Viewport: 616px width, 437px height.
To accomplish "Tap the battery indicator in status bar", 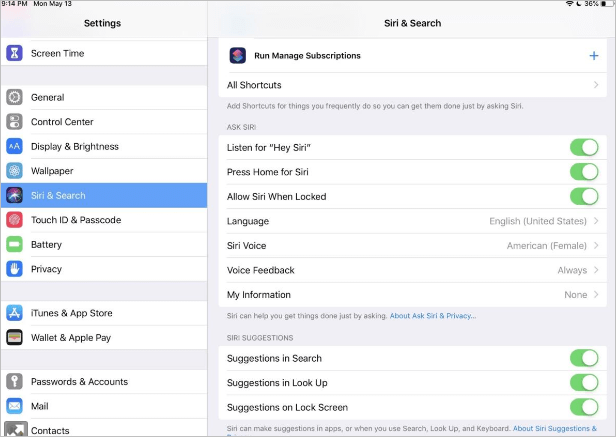I will (x=608, y=4).
